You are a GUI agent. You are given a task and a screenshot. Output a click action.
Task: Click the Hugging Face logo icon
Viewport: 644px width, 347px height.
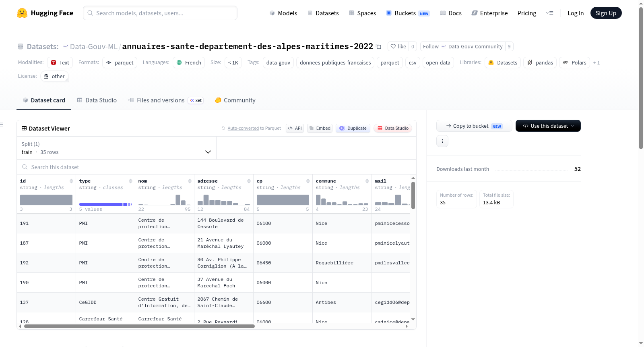(22, 13)
